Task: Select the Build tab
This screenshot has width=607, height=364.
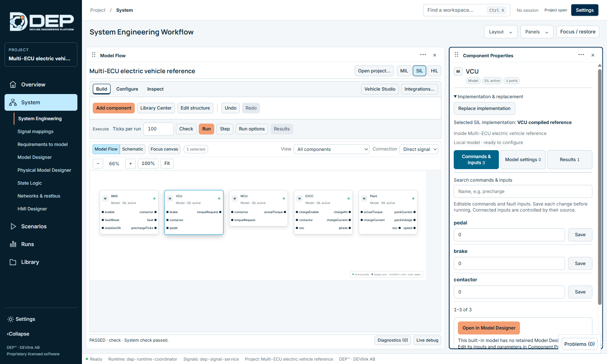Action: 102,89
